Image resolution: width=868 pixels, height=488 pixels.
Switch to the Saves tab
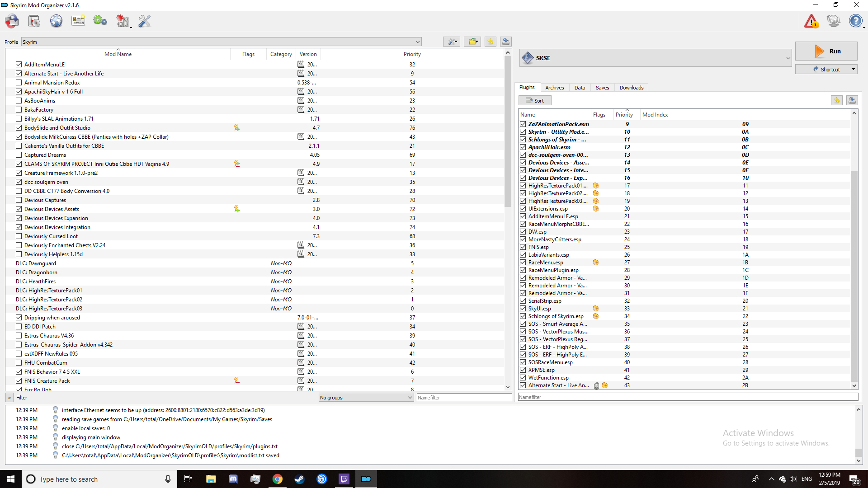pyautogui.click(x=602, y=88)
